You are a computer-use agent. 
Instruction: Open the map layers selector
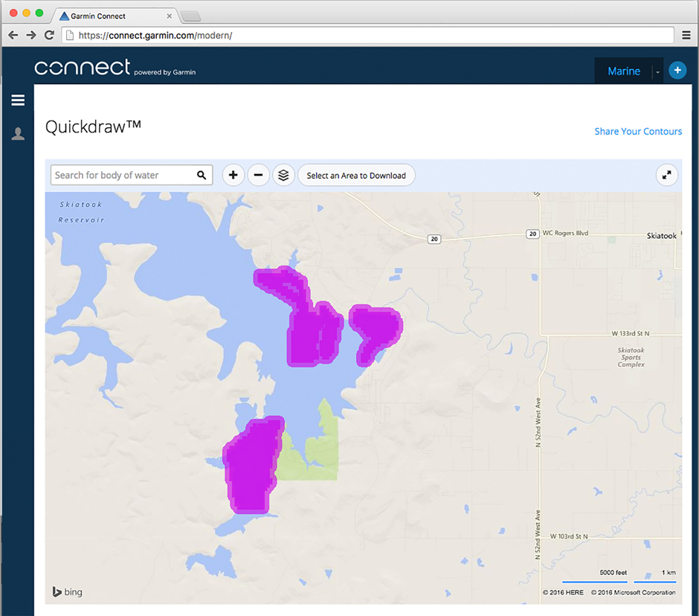coord(283,176)
